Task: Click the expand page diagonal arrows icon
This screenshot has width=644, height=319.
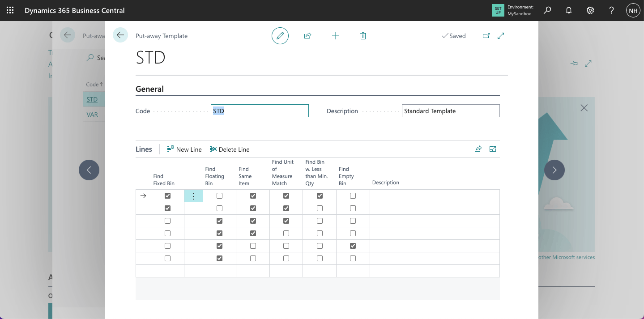Action: 501,36
